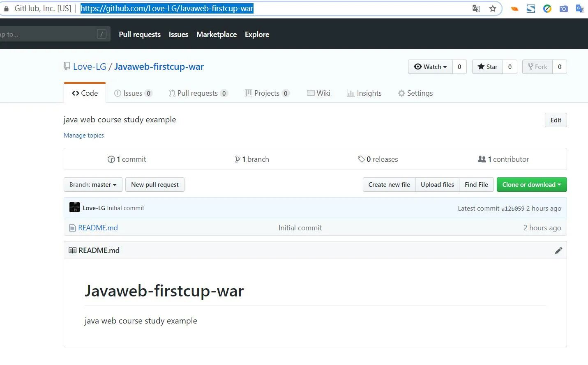
Task: Open the Wiki book icon
Action: click(x=311, y=93)
